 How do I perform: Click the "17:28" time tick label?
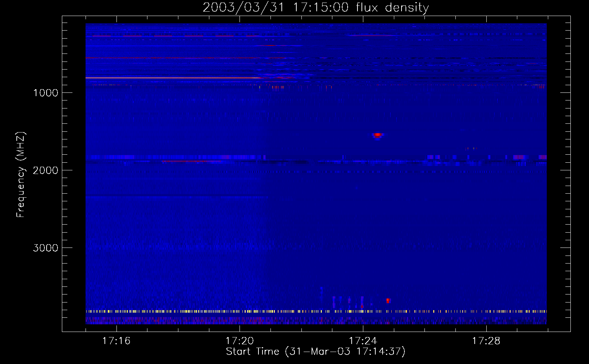(486, 341)
